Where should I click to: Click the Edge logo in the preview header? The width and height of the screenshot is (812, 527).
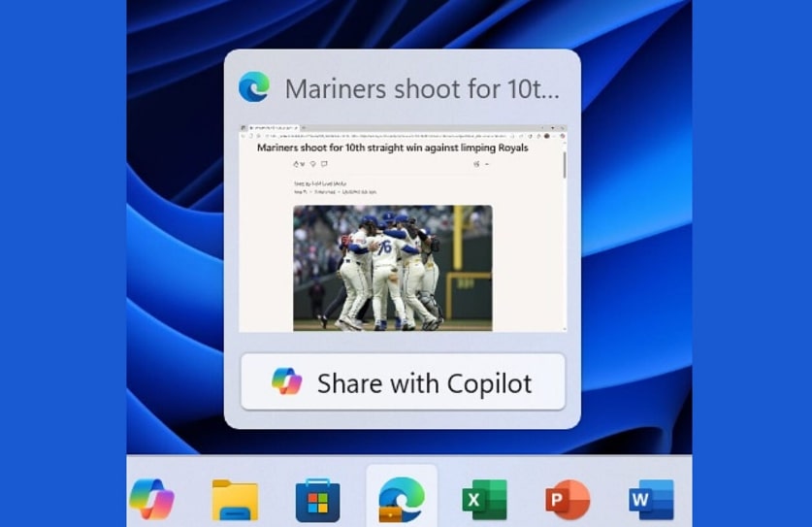coord(254,87)
